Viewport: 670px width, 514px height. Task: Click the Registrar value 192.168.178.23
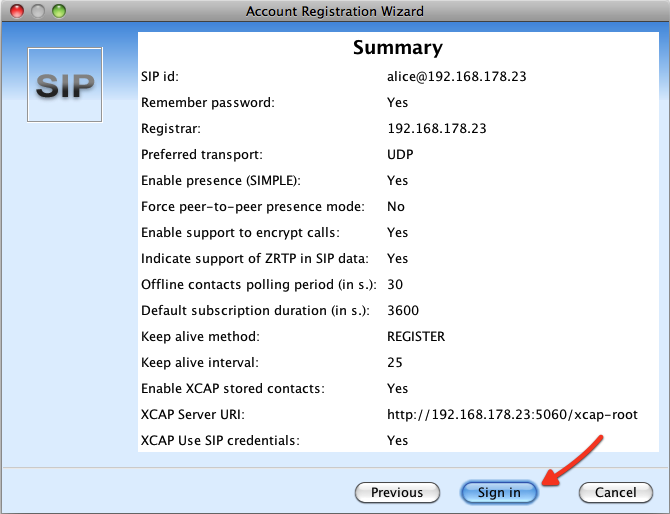pyautogui.click(x=435, y=128)
